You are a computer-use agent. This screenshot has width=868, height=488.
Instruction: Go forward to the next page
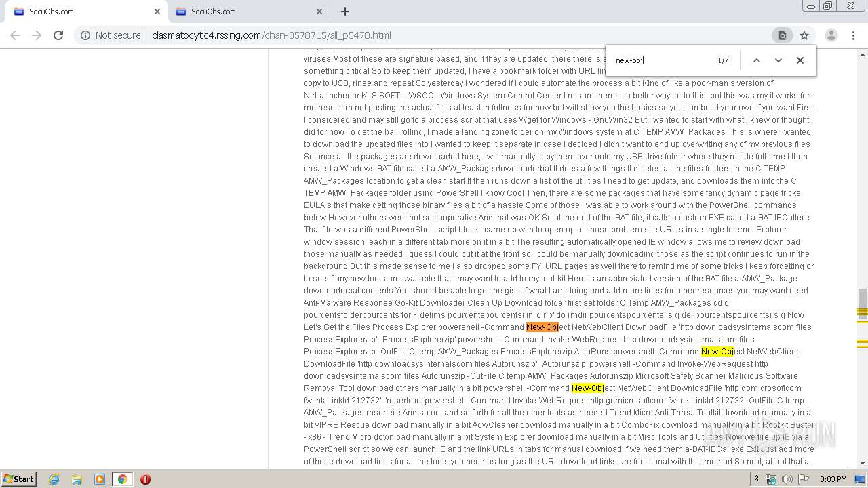click(x=37, y=35)
